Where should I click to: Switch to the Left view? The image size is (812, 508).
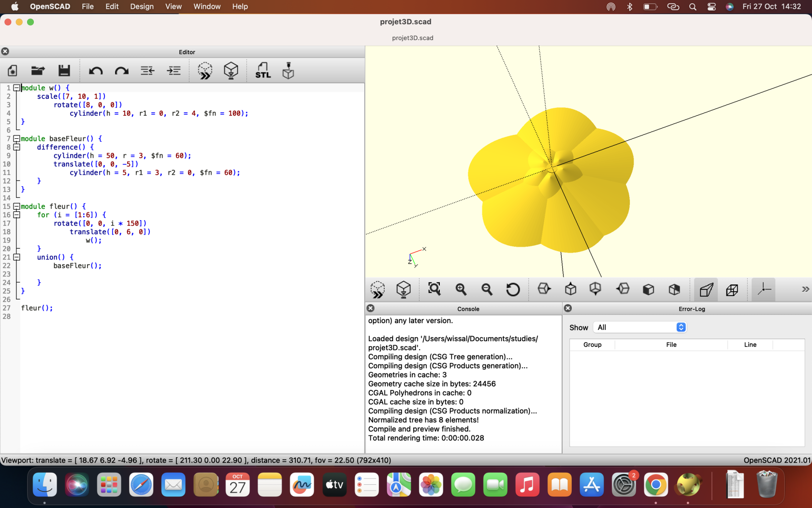pyautogui.click(x=623, y=289)
